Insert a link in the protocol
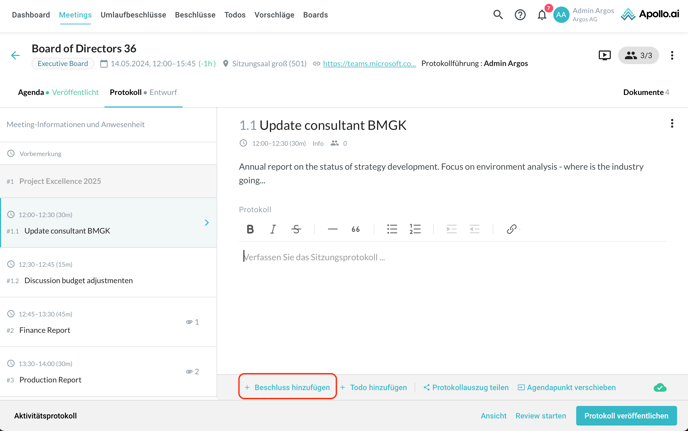The height and width of the screenshot is (431, 688). coord(511,229)
